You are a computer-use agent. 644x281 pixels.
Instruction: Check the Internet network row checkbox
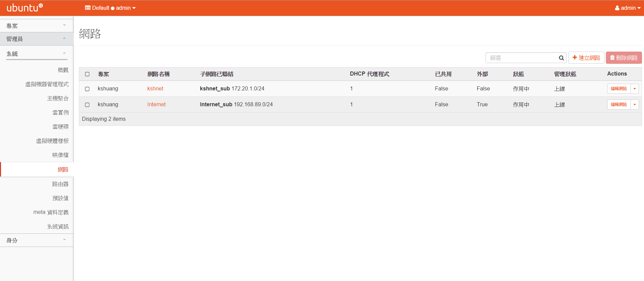[87, 105]
